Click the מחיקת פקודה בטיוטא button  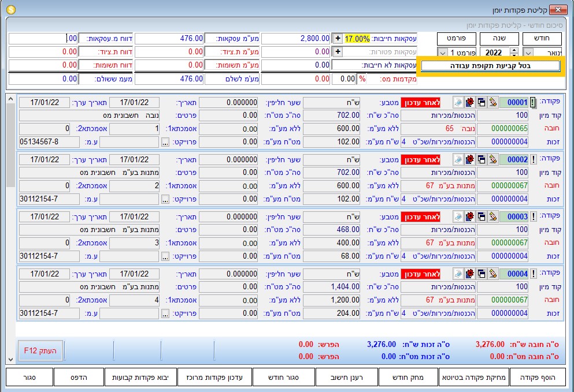[473, 378]
